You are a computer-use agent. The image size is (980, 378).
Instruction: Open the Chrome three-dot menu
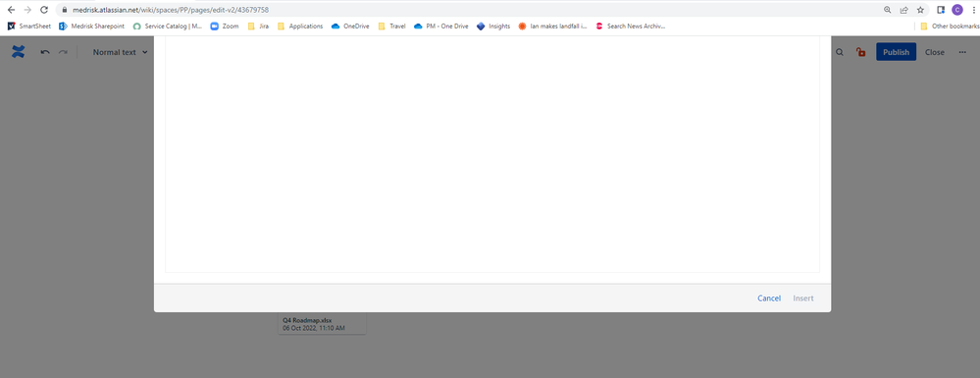click(x=974, y=10)
